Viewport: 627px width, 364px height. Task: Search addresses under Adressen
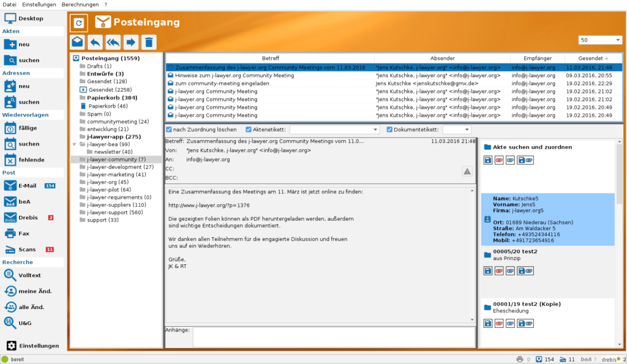point(22,102)
